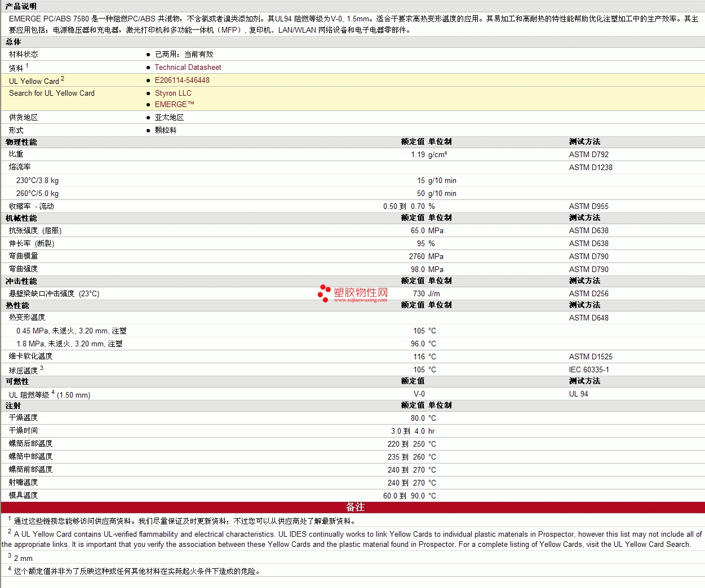
Task: Click the 弯曲强度 row label
Action: (x=23, y=269)
